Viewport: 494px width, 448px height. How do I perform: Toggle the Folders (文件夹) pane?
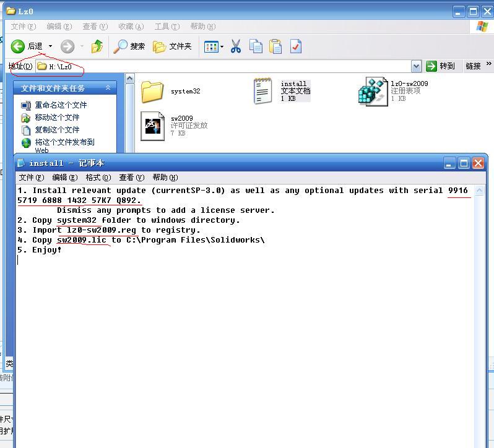pyautogui.click(x=172, y=46)
